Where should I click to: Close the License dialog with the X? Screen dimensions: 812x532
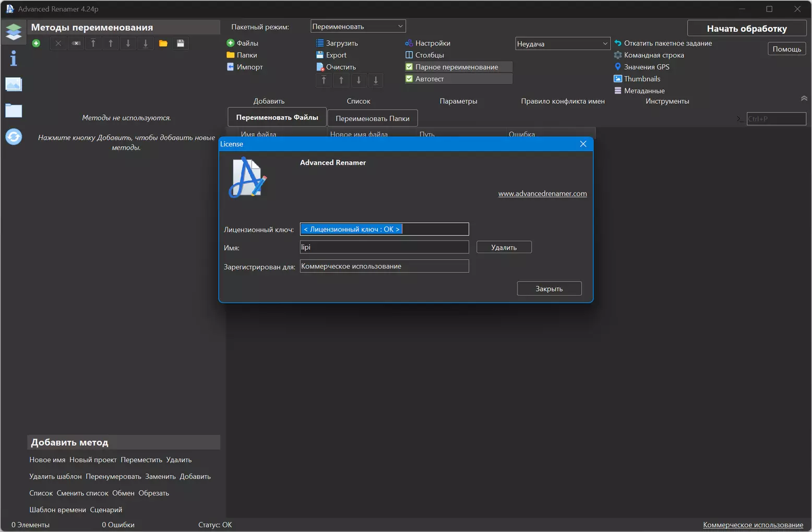[583, 144]
